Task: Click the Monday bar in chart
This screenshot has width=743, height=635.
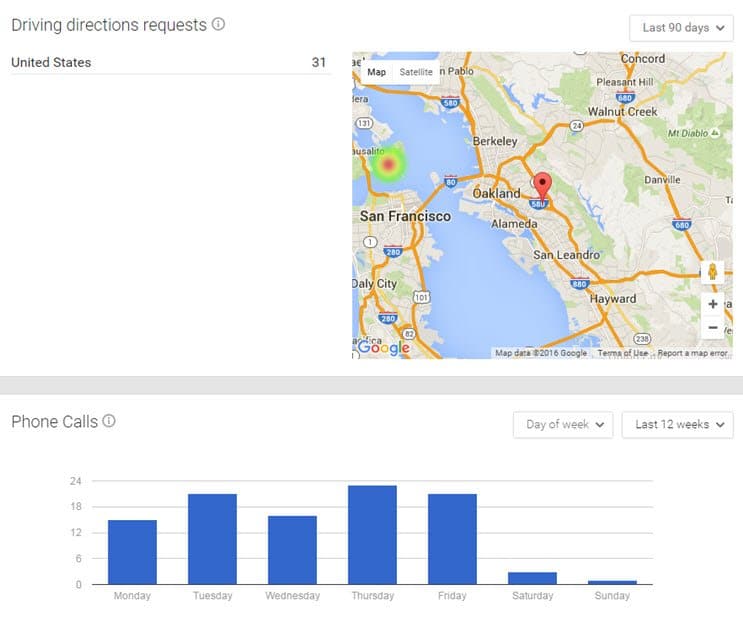Action: (x=132, y=552)
